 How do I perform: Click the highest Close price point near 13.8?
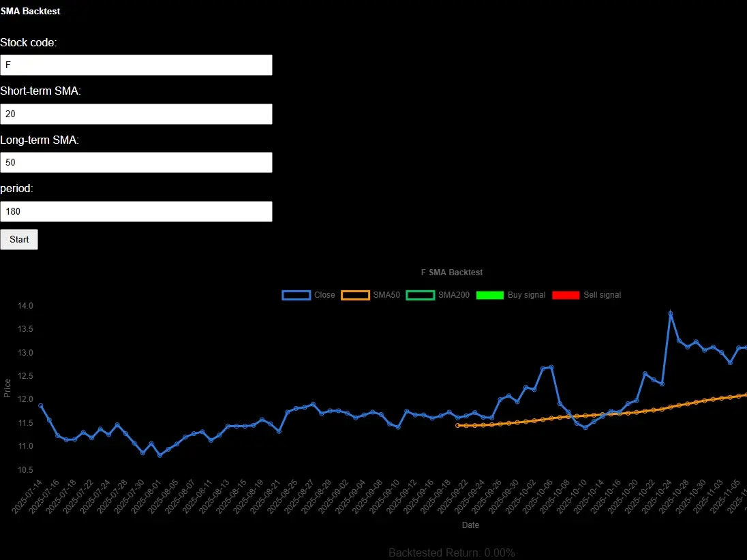(671, 314)
